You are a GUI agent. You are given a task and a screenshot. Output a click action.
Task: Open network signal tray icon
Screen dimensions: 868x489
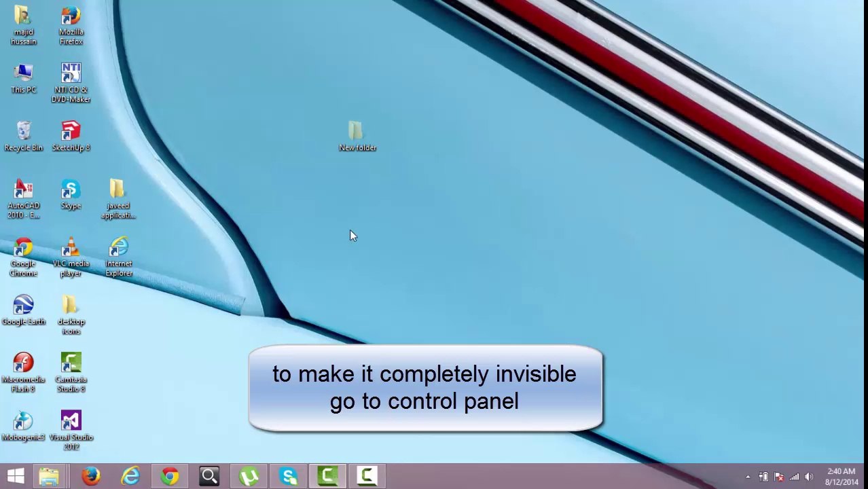coord(793,477)
